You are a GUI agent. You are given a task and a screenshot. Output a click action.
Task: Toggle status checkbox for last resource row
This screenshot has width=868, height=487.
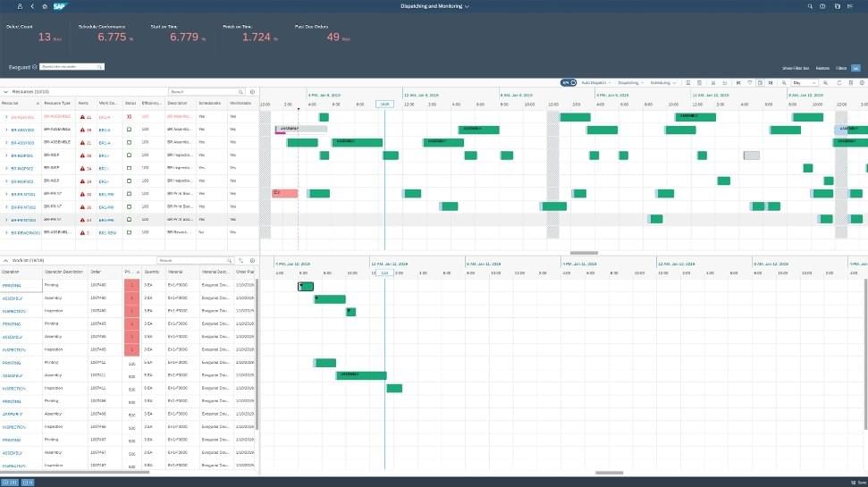click(130, 232)
